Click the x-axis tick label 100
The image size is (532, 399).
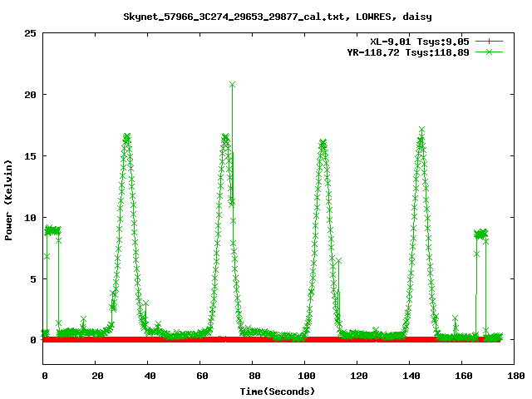307,376
